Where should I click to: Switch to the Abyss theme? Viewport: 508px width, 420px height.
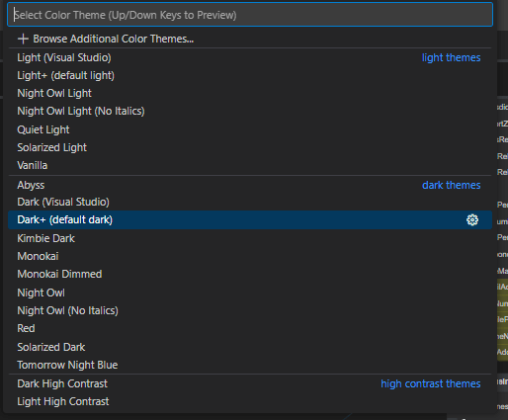(x=250, y=185)
